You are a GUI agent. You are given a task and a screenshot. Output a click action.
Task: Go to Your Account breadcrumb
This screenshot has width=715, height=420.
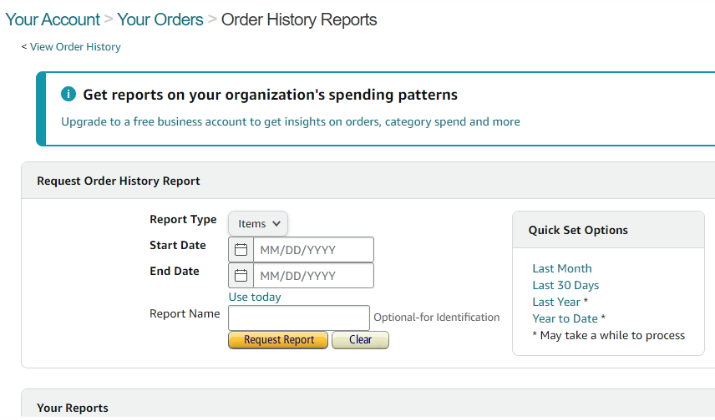(52, 20)
